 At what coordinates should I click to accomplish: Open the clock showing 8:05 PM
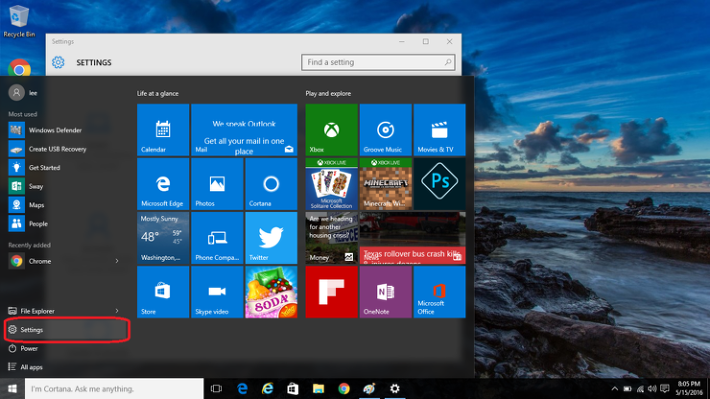click(688, 389)
